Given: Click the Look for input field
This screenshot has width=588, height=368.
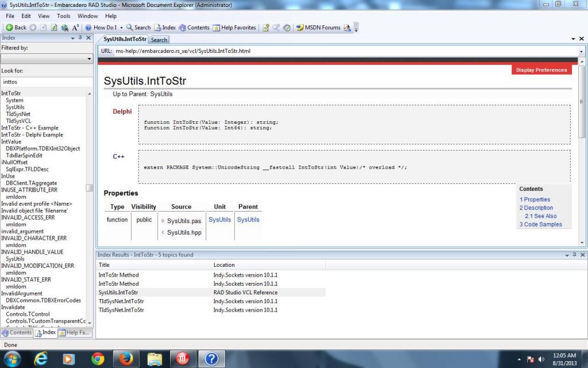Looking at the screenshot, I should click(47, 82).
